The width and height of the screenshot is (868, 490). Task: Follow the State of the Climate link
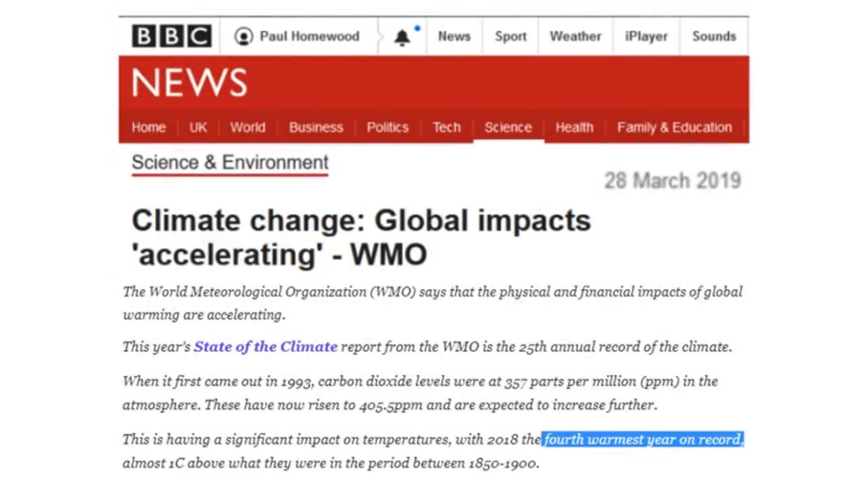[266, 347]
